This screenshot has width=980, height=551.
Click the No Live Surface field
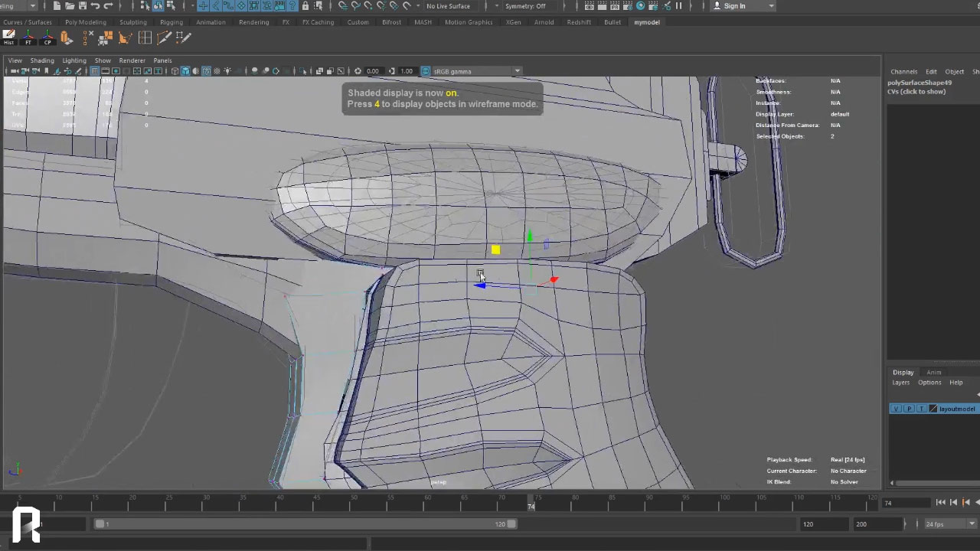pyautogui.click(x=448, y=6)
